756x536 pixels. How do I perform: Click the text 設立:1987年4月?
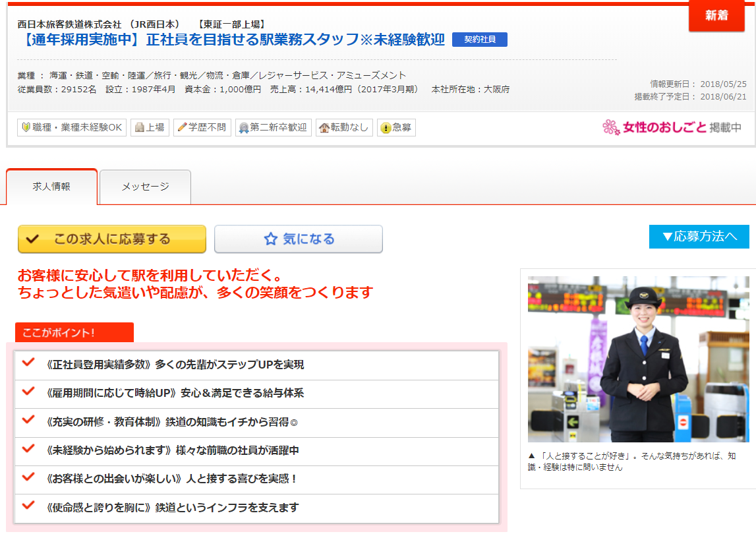point(141,89)
